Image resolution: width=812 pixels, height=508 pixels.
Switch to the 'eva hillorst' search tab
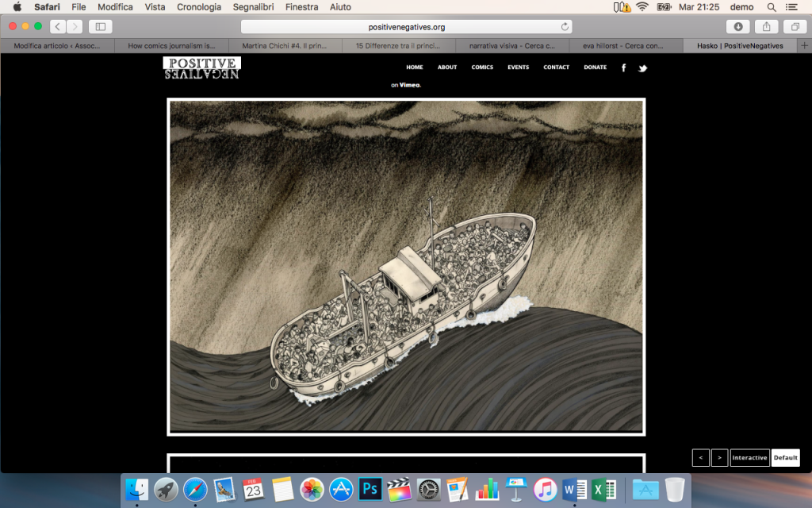click(x=626, y=45)
